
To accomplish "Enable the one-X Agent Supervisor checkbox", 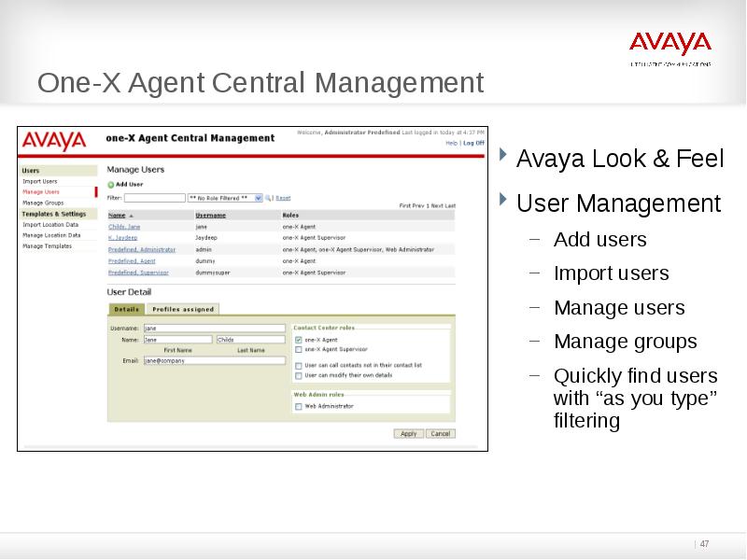I will (298, 349).
